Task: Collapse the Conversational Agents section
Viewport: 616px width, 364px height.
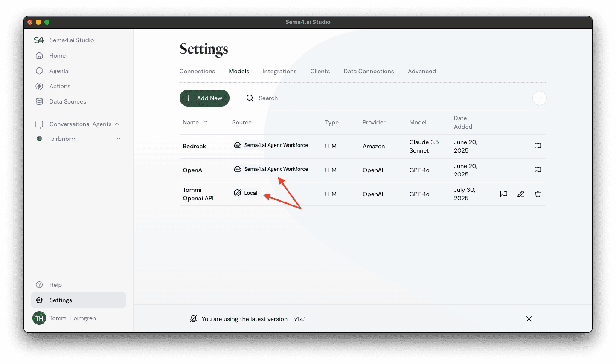Action: pos(117,124)
